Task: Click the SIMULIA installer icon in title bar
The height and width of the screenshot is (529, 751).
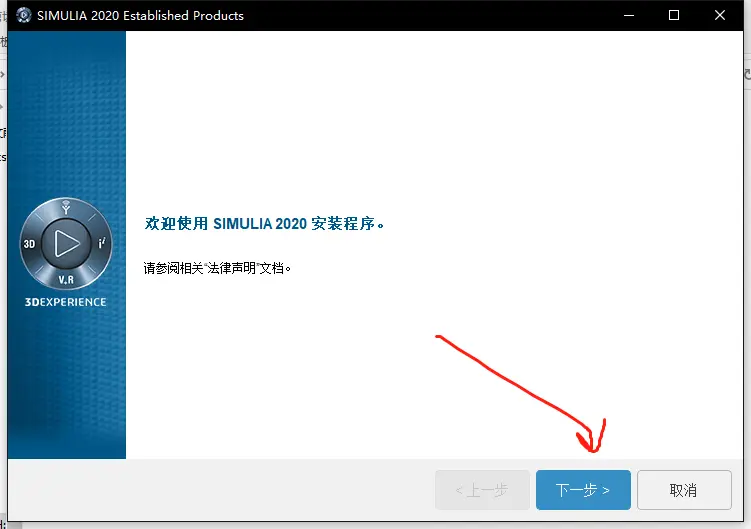Action: click(x=23, y=15)
